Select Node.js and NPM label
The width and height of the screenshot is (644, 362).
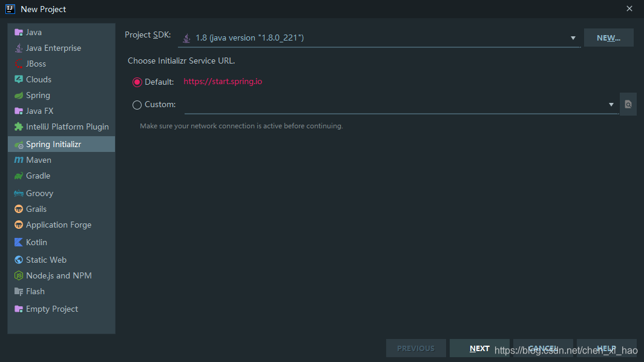[x=59, y=275]
